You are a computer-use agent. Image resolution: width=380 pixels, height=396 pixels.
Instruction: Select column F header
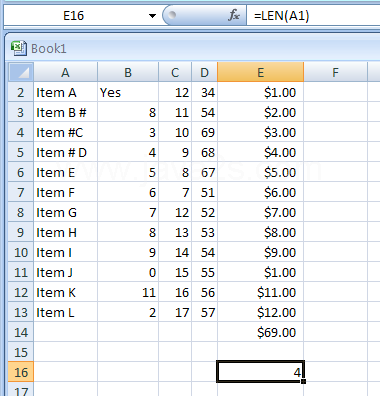[335, 72]
